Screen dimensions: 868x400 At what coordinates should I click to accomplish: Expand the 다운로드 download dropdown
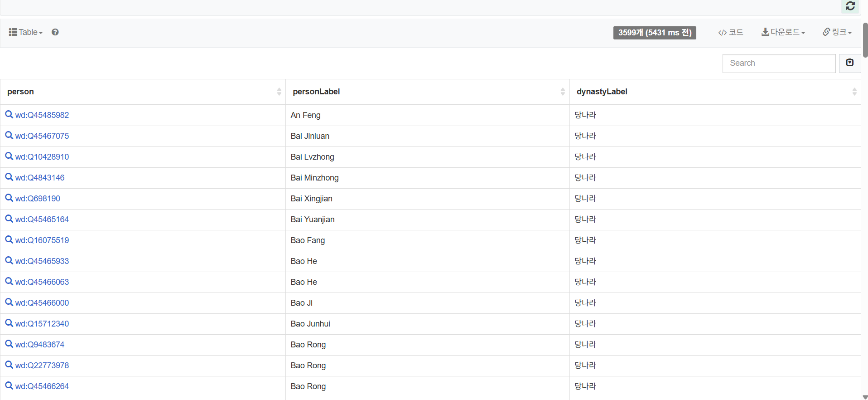pyautogui.click(x=783, y=32)
